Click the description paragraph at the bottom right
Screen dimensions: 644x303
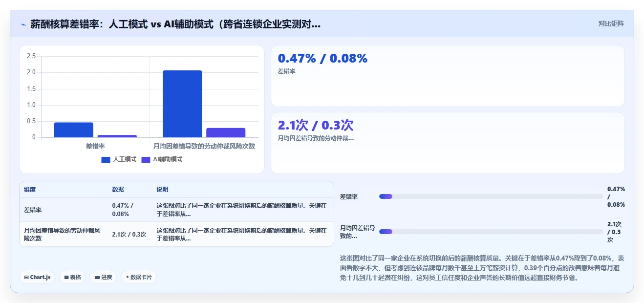[x=482, y=268]
